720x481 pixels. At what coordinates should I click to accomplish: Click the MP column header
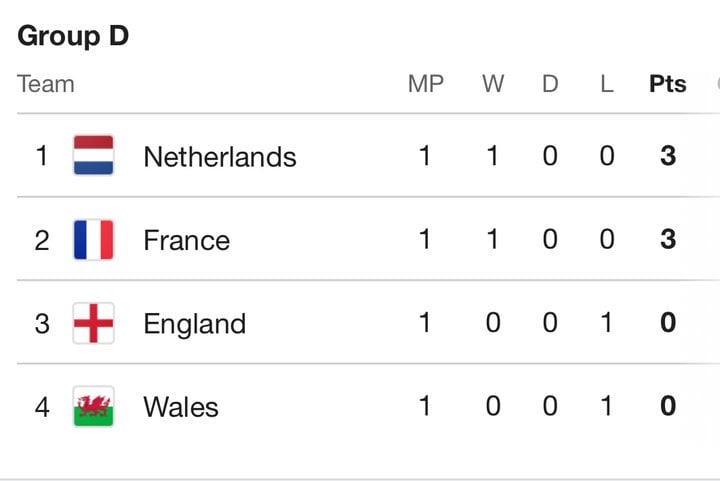pyautogui.click(x=426, y=84)
